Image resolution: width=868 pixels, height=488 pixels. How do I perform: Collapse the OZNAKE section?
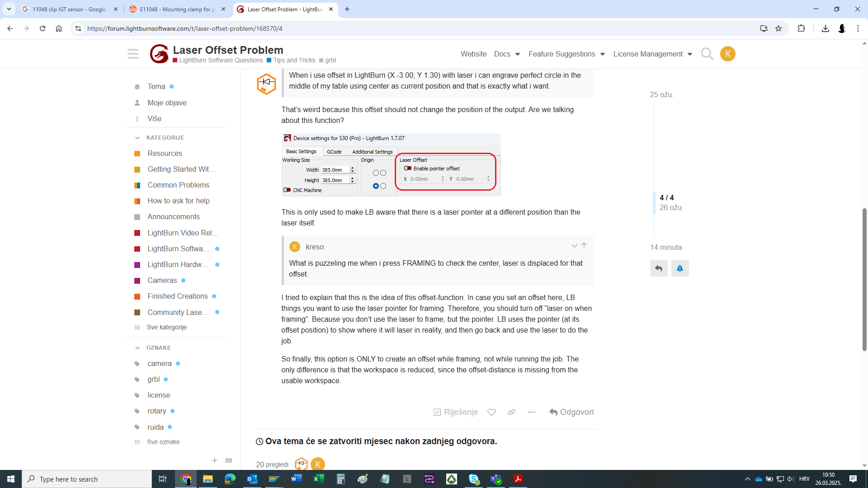point(137,348)
